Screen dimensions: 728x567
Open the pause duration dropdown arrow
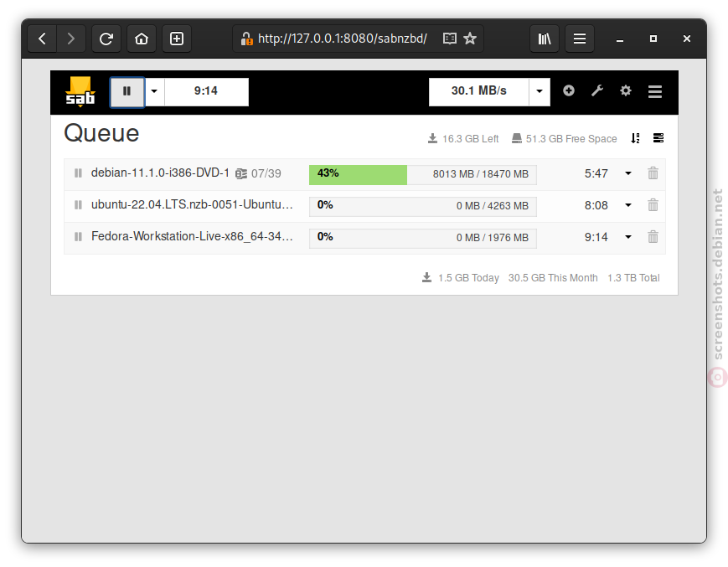click(154, 92)
